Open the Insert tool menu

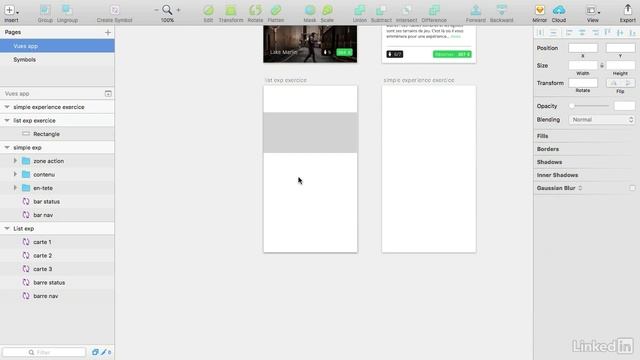point(11,10)
